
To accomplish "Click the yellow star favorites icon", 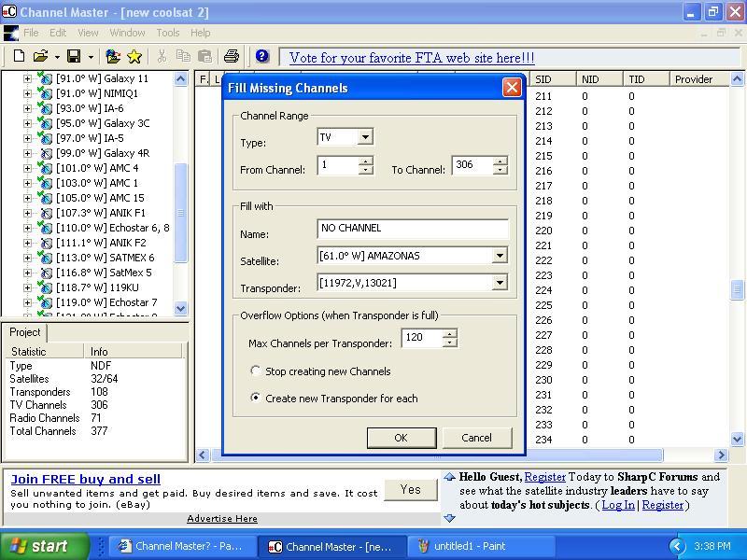I will point(134,57).
